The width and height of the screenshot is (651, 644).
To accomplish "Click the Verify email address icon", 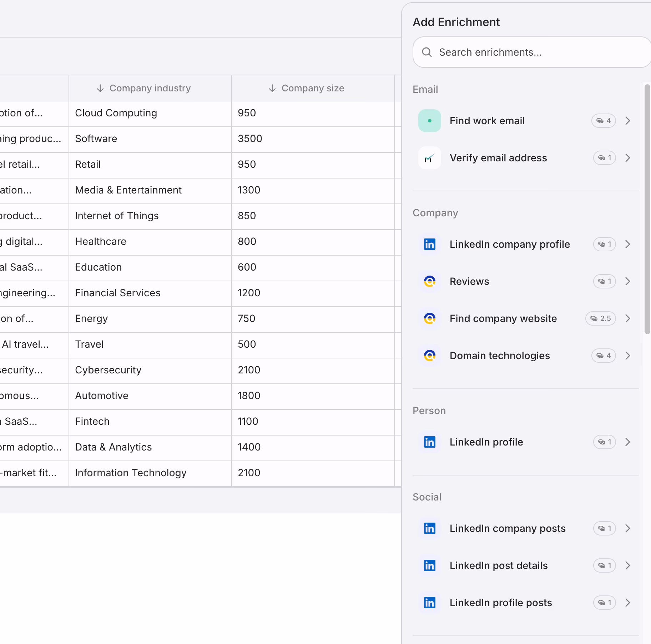I will pos(429,158).
